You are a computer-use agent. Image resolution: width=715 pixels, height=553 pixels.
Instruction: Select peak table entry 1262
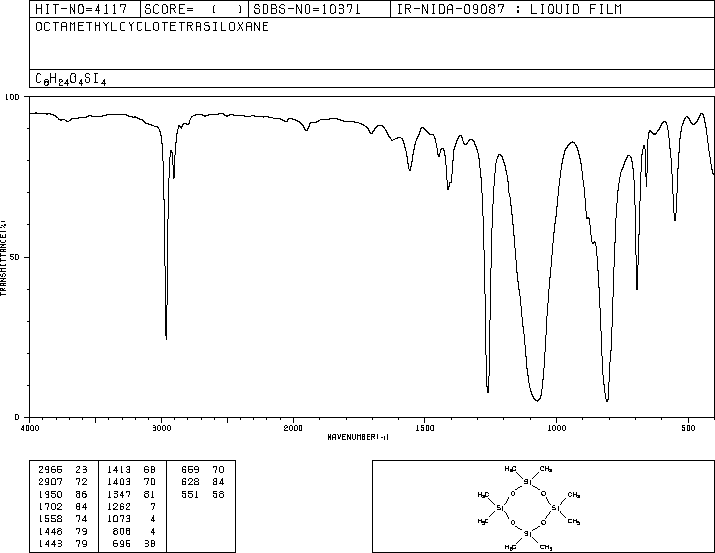[119, 506]
